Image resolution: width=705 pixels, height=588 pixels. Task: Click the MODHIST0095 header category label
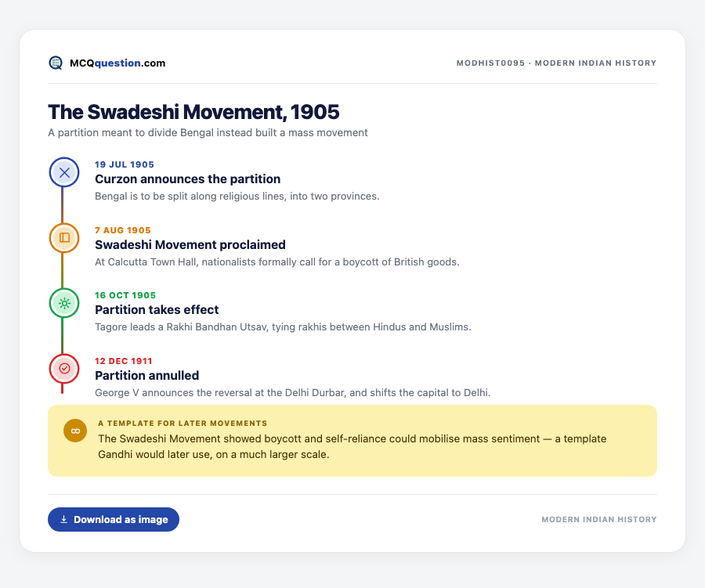click(557, 63)
